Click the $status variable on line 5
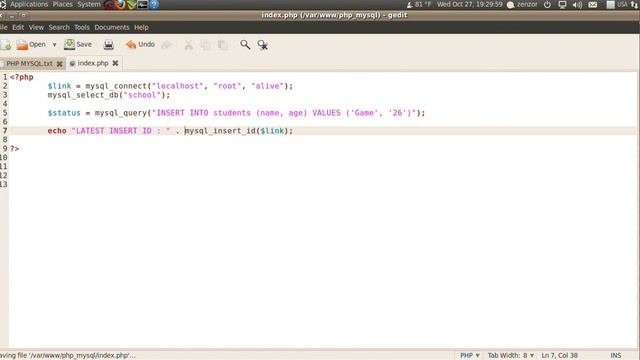The width and height of the screenshot is (640, 360). pos(64,113)
